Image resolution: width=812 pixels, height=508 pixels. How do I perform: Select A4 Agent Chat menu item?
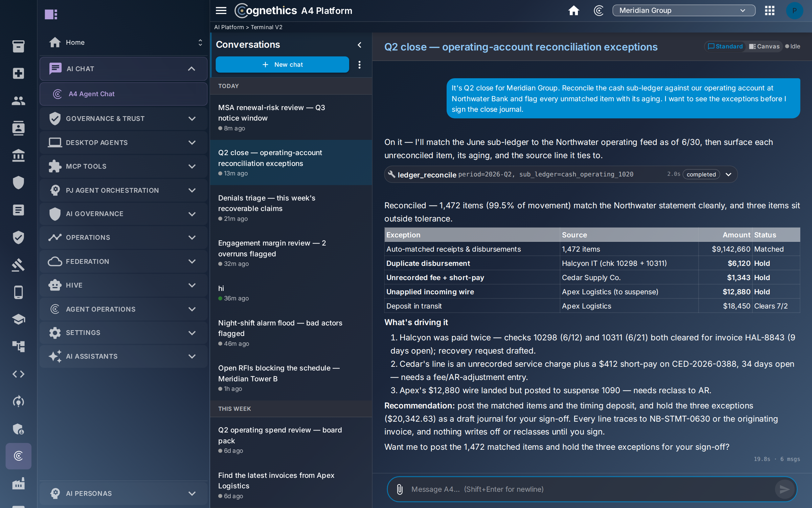[123, 94]
